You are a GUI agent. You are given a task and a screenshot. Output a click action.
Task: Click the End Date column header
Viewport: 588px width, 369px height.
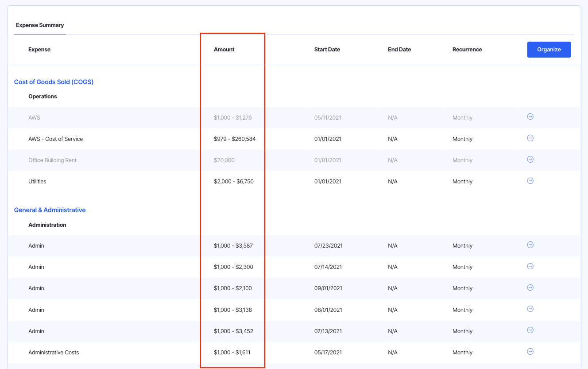point(399,50)
